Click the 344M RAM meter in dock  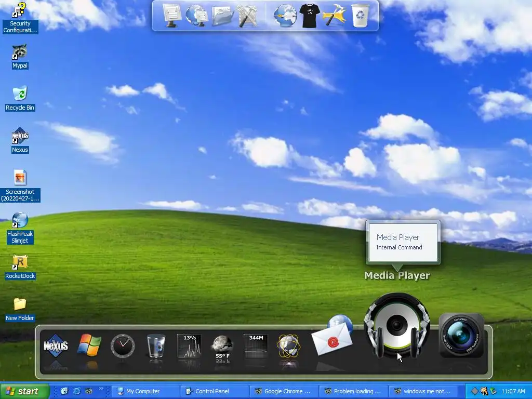(x=256, y=346)
